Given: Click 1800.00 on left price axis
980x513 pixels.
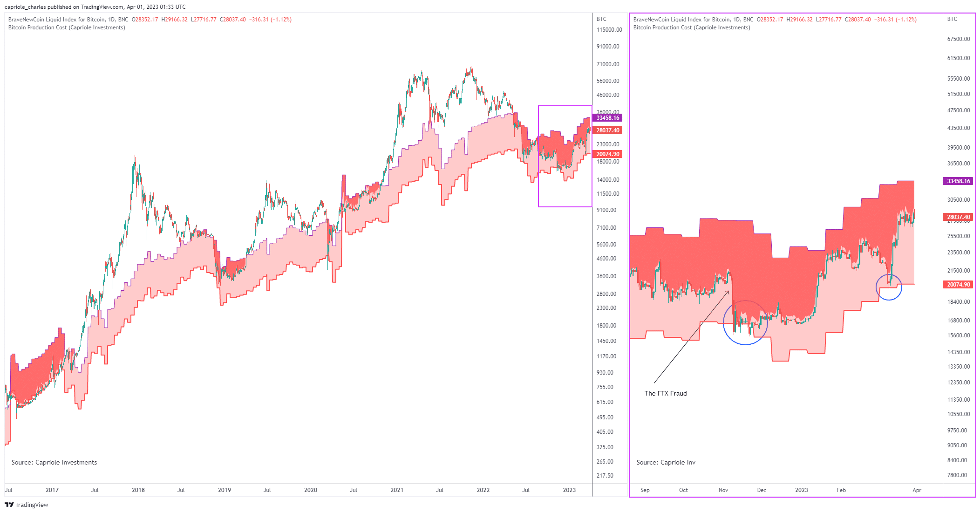Looking at the screenshot, I should tap(606, 326).
